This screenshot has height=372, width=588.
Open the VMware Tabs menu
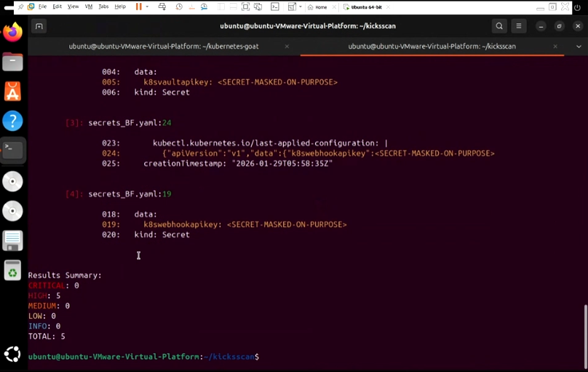tap(103, 7)
